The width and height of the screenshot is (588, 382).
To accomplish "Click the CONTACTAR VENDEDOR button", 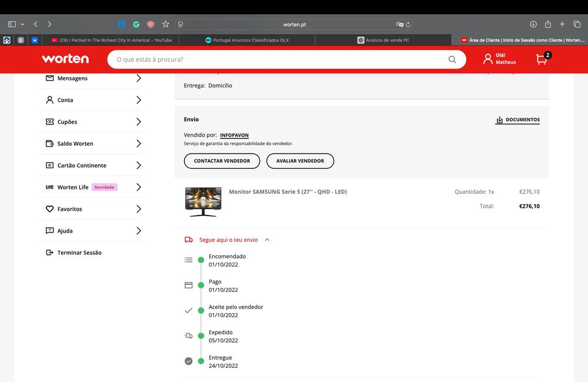I will 222,161.
